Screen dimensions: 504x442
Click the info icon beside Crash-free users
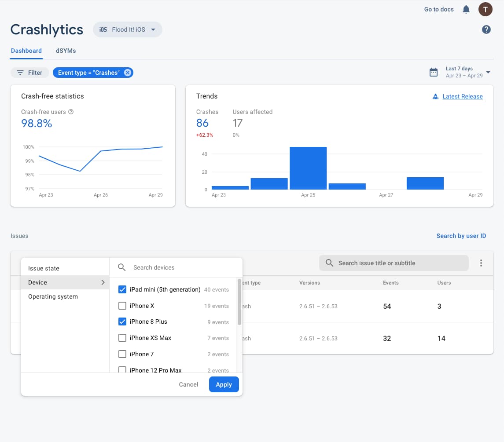[x=71, y=112]
